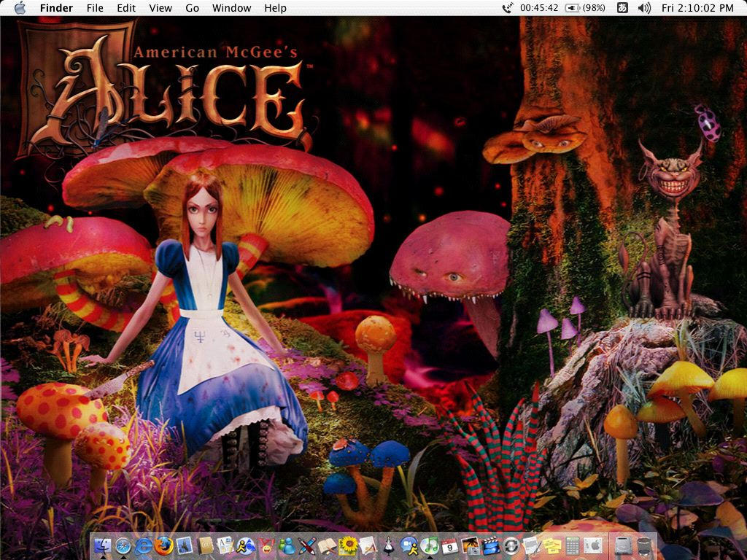The width and height of the screenshot is (747, 560).
Task: Open the Trash in the dock
Action: (x=644, y=545)
